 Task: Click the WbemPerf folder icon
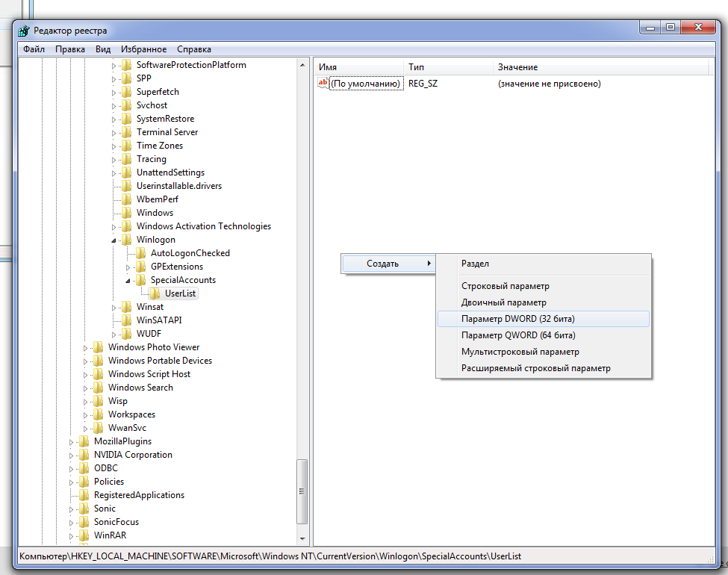coord(127,199)
